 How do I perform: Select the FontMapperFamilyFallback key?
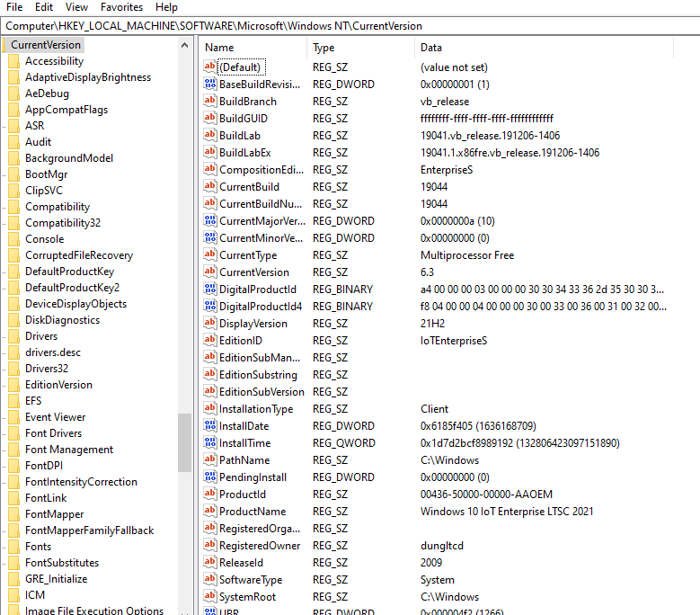click(89, 530)
